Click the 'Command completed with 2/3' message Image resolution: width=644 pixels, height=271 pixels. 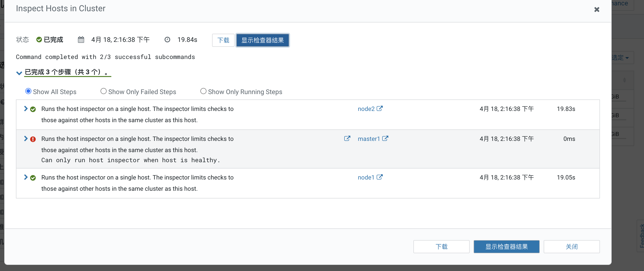(x=105, y=57)
